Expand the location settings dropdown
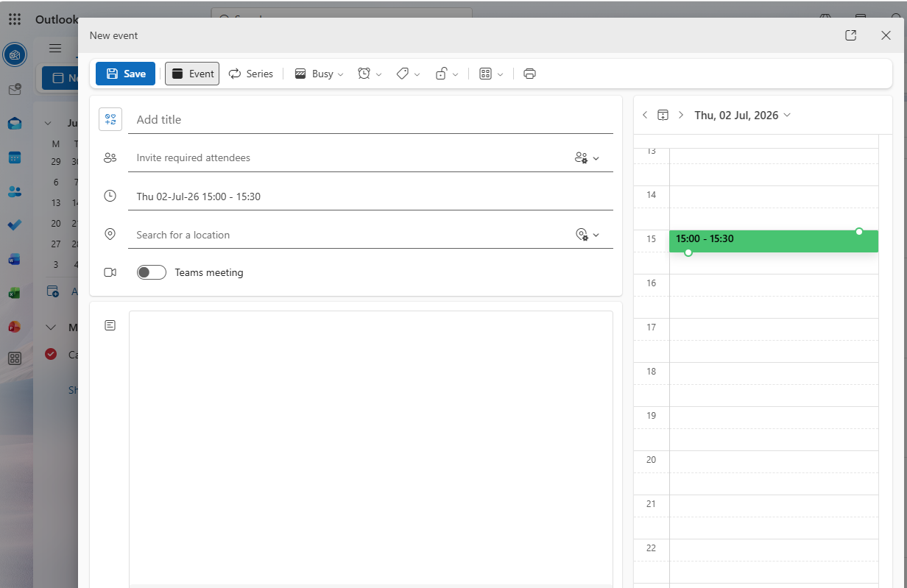 click(587, 235)
